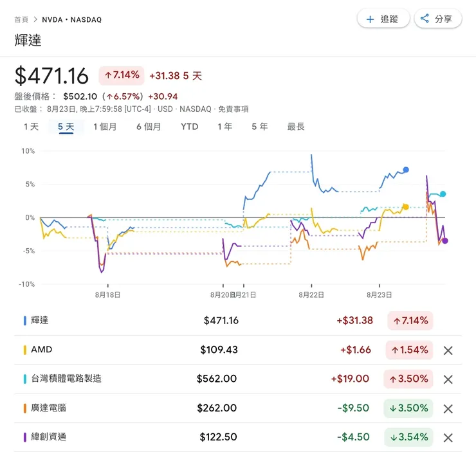This screenshot has width=476, height=452.
Task: Click the cyan 台積電 endpoint dot on chart
Action: (x=443, y=194)
